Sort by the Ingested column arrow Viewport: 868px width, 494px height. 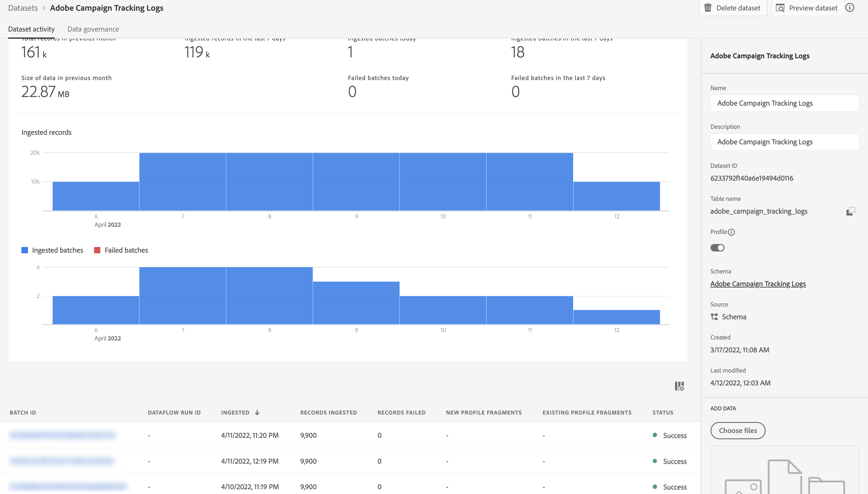(257, 412)
